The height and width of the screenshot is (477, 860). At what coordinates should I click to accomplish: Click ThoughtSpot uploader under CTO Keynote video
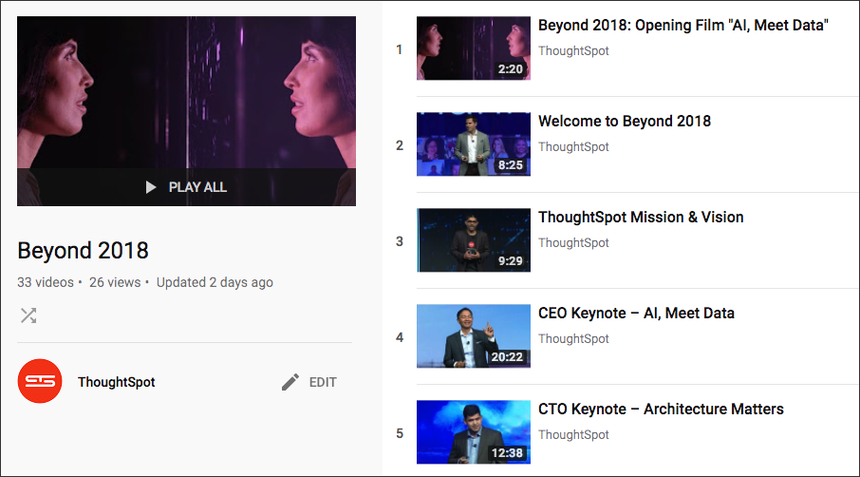573,435
